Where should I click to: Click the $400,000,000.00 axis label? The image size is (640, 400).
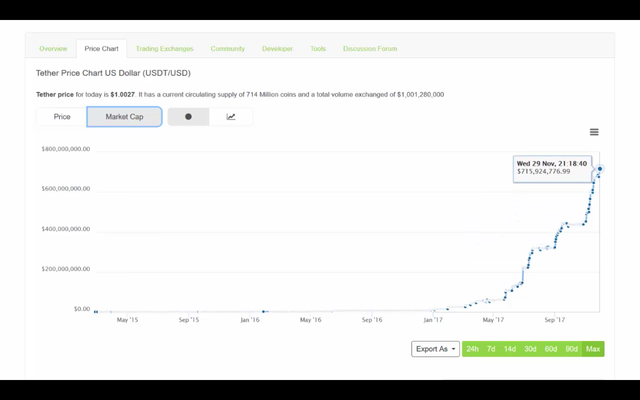coord(66,229)
